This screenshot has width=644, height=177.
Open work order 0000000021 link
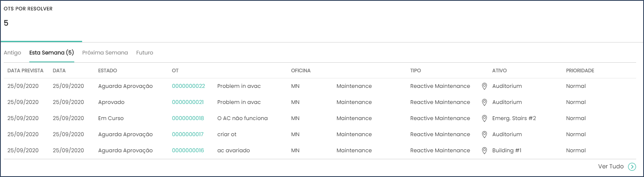[188, 102]
